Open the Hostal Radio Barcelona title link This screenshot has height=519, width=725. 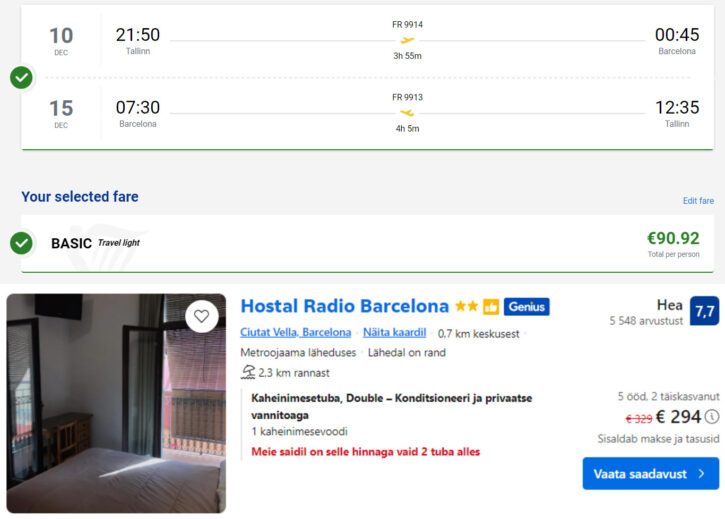[345, 306]
